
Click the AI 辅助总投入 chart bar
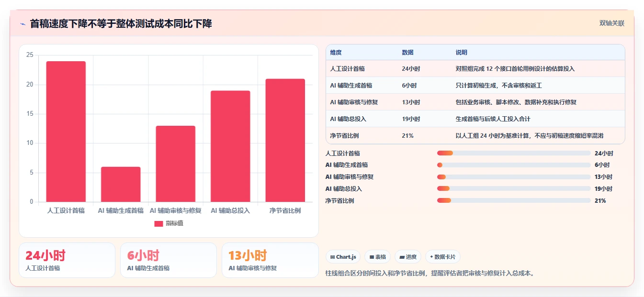[230, 146]
